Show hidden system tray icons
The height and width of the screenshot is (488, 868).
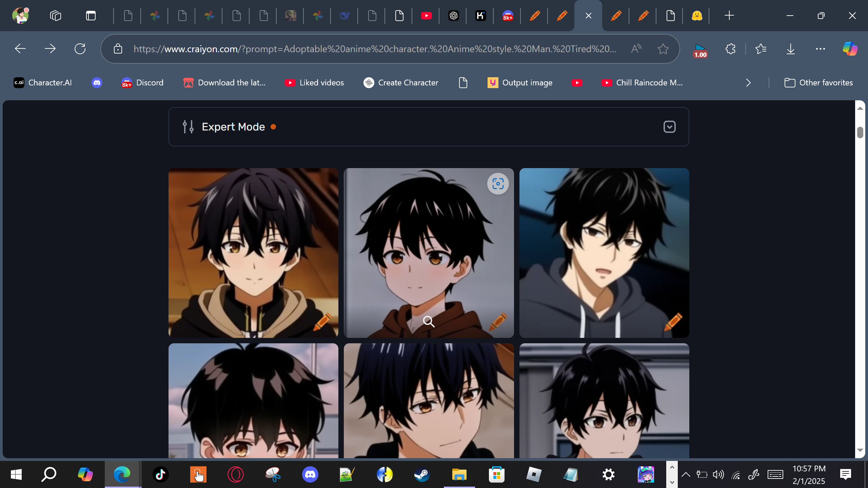(686, 474)
